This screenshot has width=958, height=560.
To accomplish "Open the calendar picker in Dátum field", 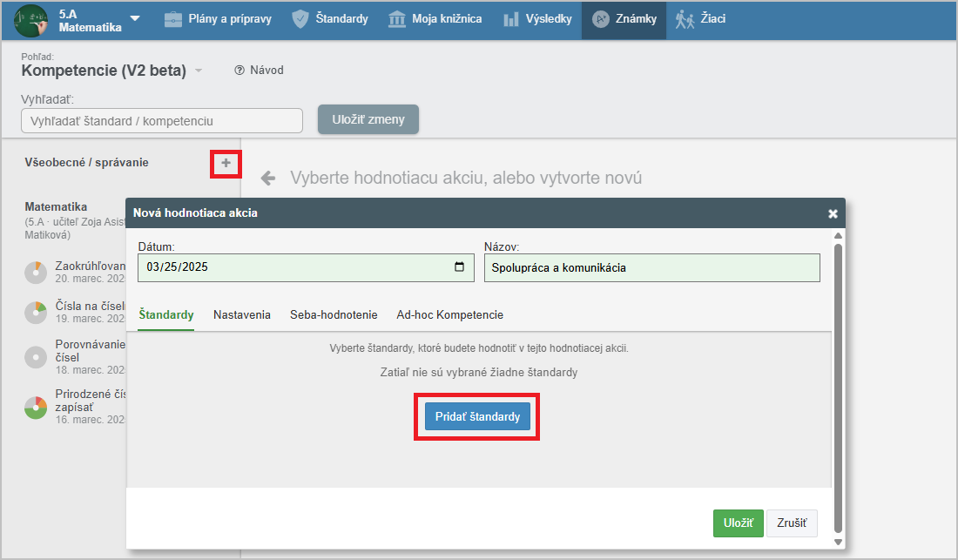I will 459,267.
